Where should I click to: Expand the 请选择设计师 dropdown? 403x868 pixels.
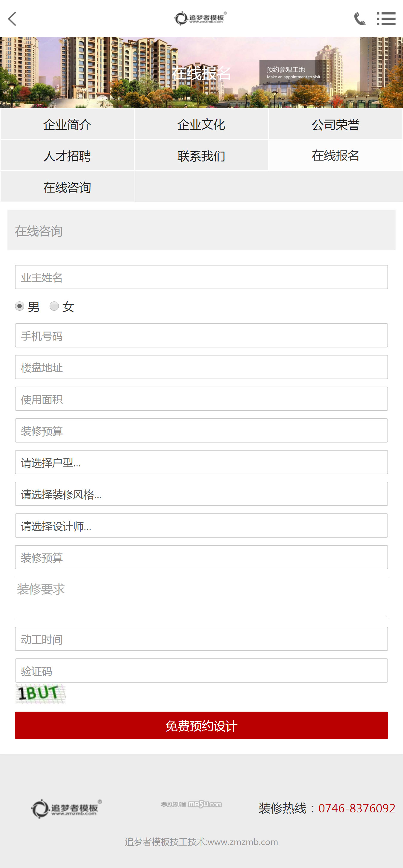click(201, 525)
